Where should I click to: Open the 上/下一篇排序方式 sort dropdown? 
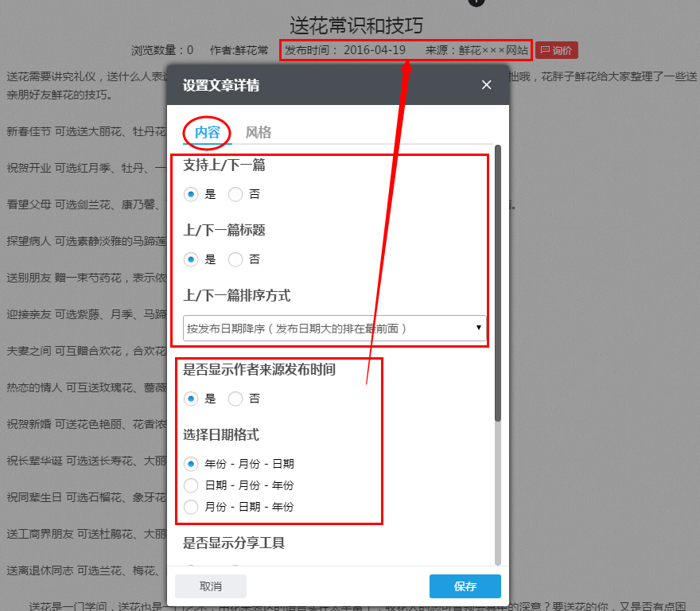click(332, 327)
